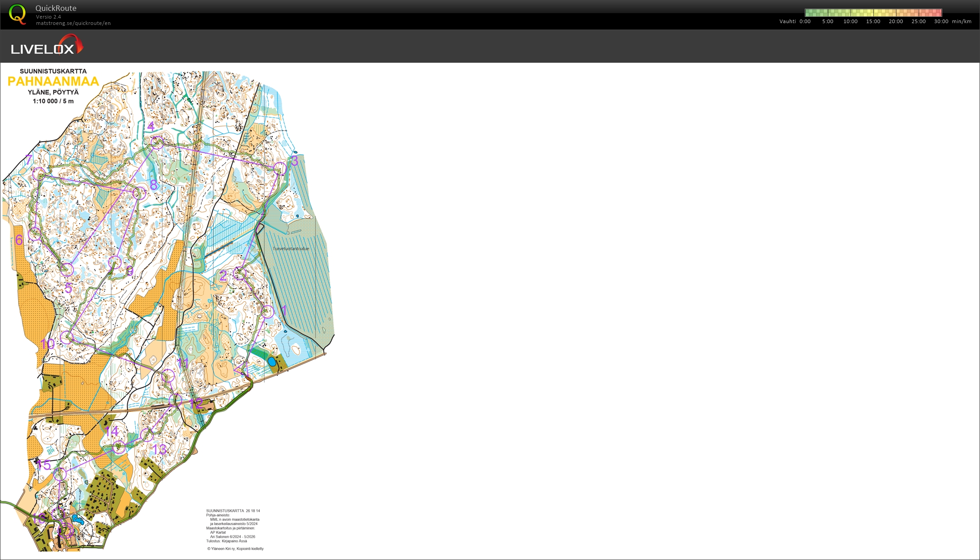The image size is (980, 560).
Task: Click the control circle for control 7
Action: [39, 174]
